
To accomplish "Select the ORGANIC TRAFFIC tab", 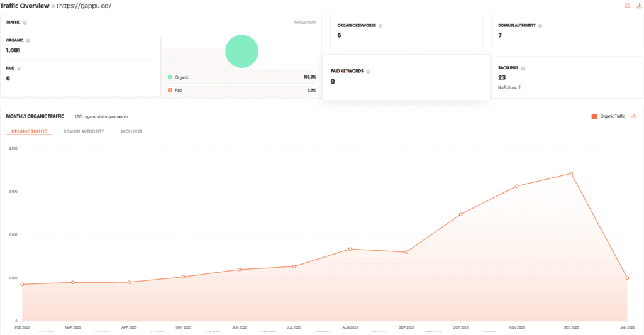I will 29,131.
